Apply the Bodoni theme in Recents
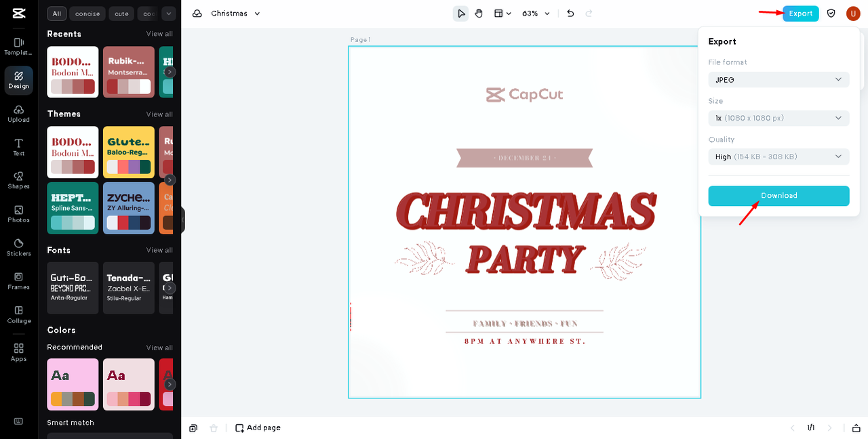 pos(73,72)
